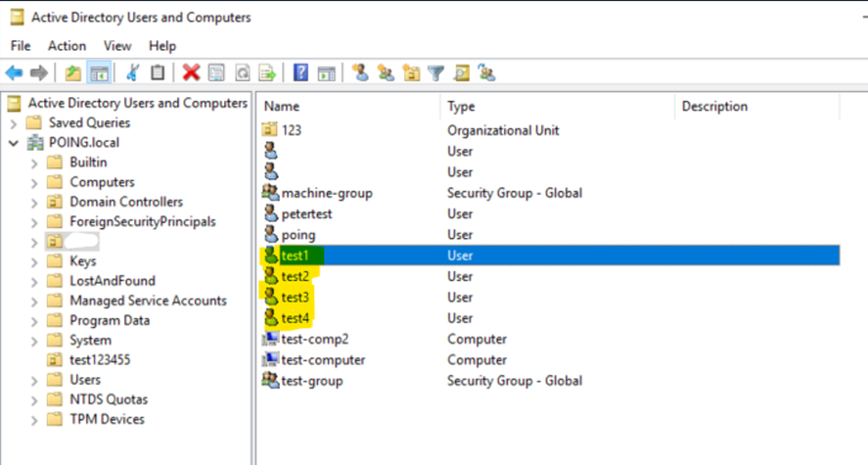The height and width of the screenshot is (465, 868).
Task: Open Help with the question mark icon
Action: click(x=300, y=72)
